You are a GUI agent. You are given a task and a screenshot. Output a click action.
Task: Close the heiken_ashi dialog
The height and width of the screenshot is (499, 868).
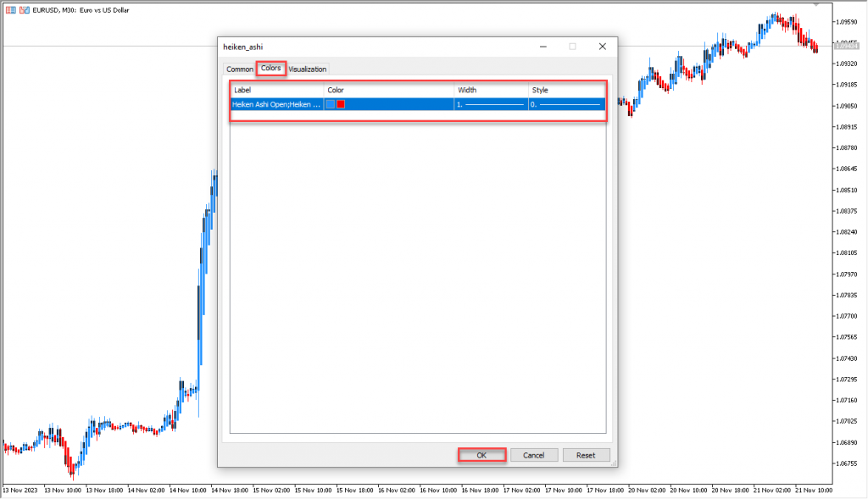[603, 47]
